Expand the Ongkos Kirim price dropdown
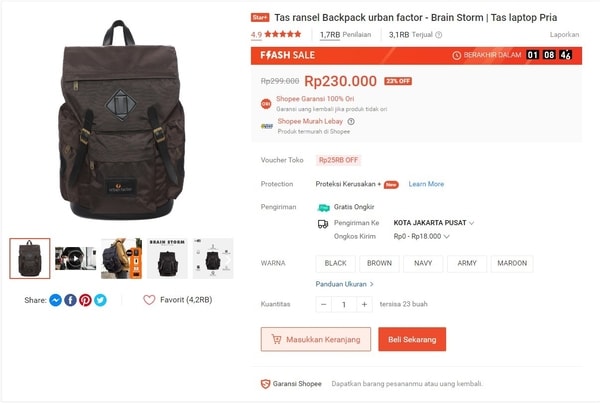Screen dimensions: 600x403 (x=421, y=237)
